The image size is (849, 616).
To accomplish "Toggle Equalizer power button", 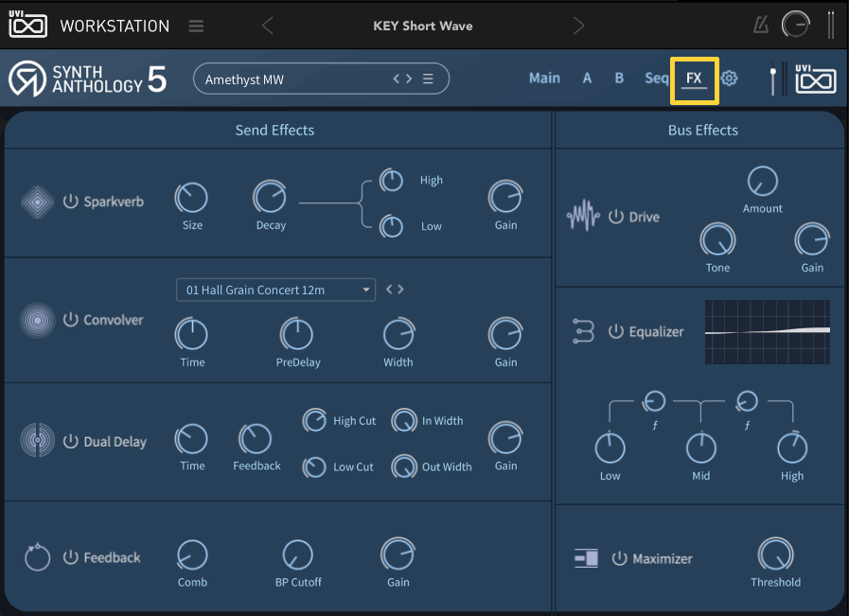I will tap(616, 331).
